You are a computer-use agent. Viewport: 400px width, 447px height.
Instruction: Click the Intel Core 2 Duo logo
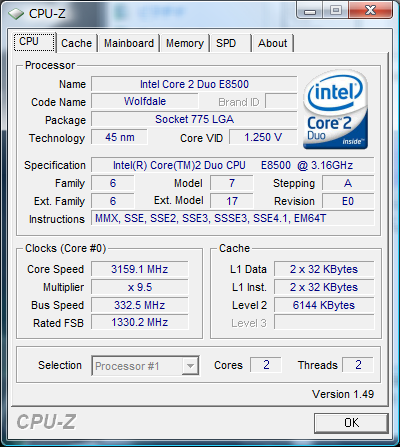coord(336,109)
